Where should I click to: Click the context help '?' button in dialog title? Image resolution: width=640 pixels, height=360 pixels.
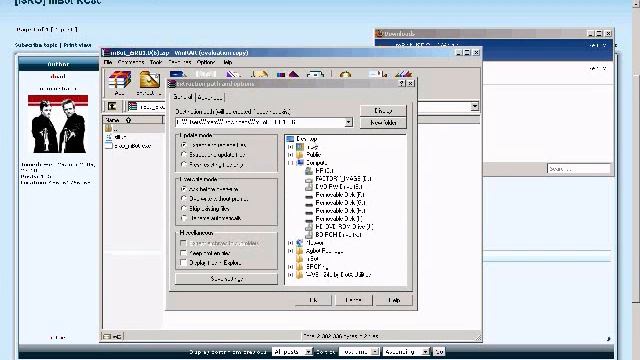(402, 83)
